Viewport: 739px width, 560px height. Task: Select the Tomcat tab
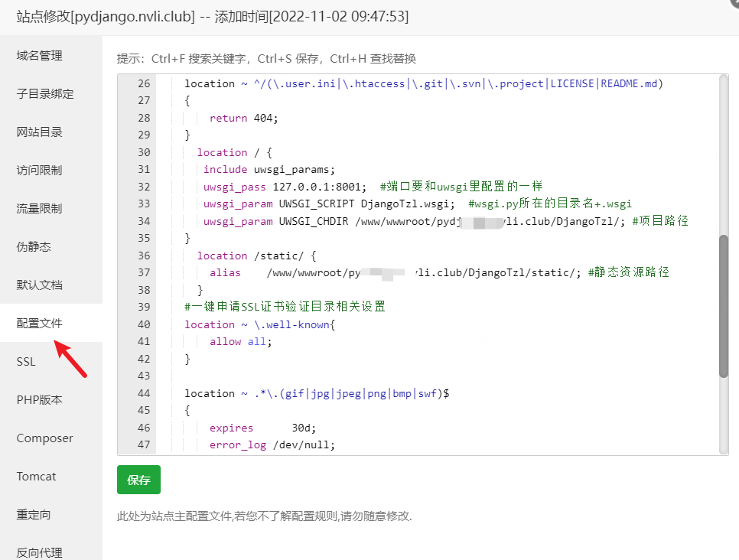pyautogui.click(x=37, y=477)
